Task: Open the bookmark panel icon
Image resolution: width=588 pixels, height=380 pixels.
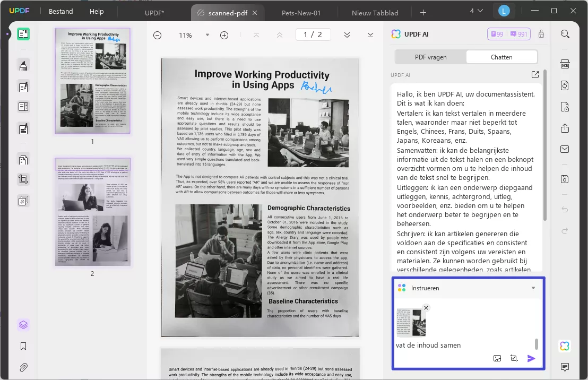Action: (23, 346)
